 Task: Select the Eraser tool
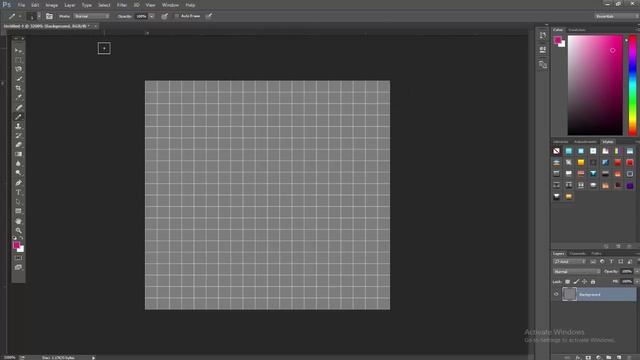(18, 145)
